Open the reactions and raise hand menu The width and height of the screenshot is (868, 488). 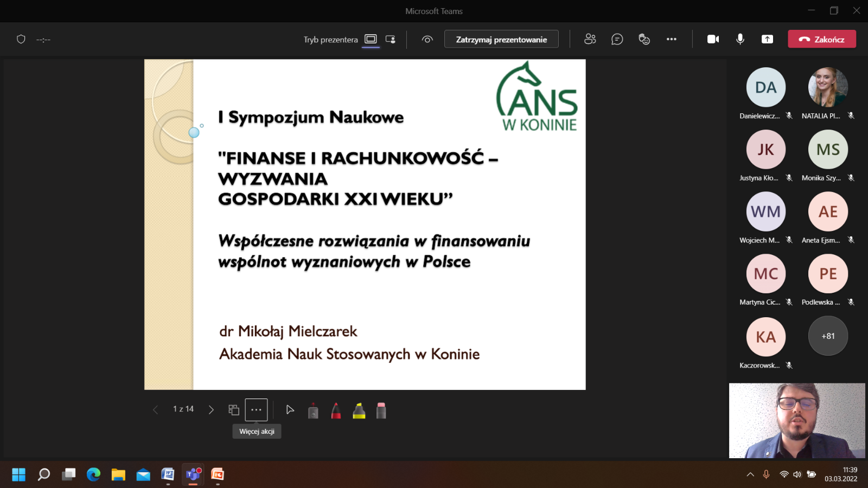point(644,39)
